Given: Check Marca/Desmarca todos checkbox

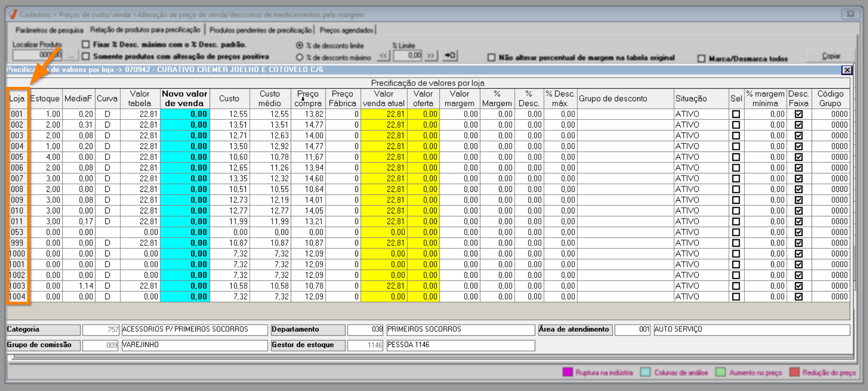Looking at the screenshot, I should point(701,59).
